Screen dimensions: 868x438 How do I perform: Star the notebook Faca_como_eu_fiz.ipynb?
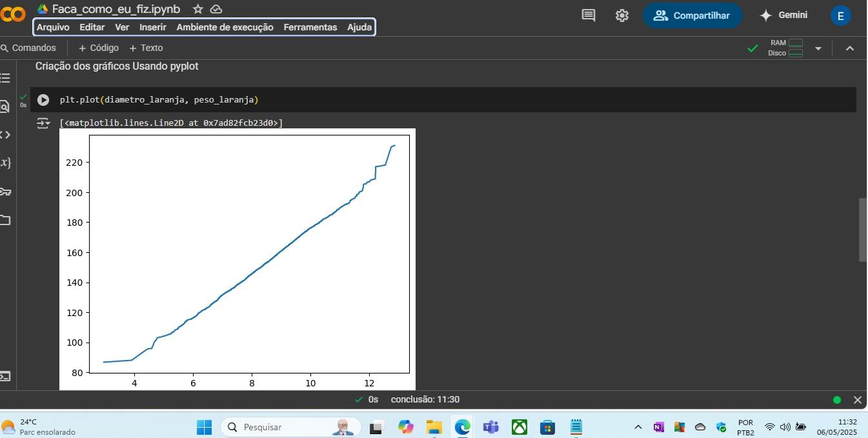pos(198,9)
